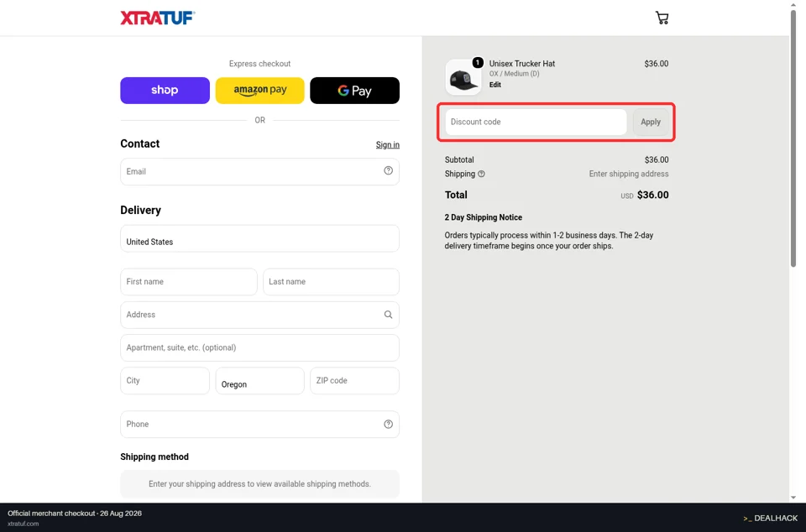The image size is (806, 532).
Task: Focus the Phone input field
Action: 259,424
